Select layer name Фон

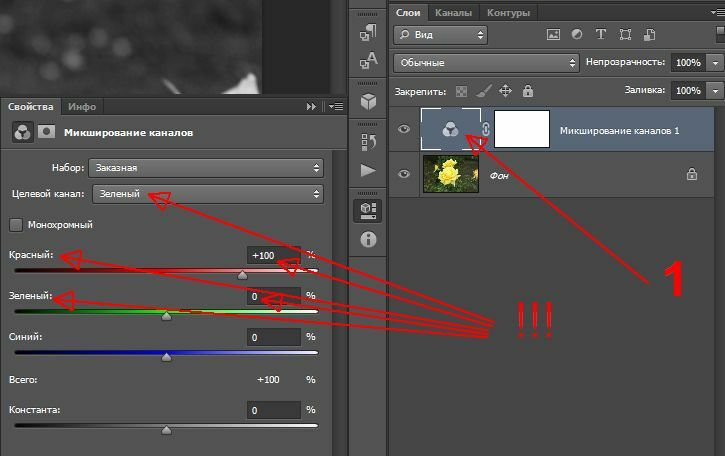[x=499, y=175]
